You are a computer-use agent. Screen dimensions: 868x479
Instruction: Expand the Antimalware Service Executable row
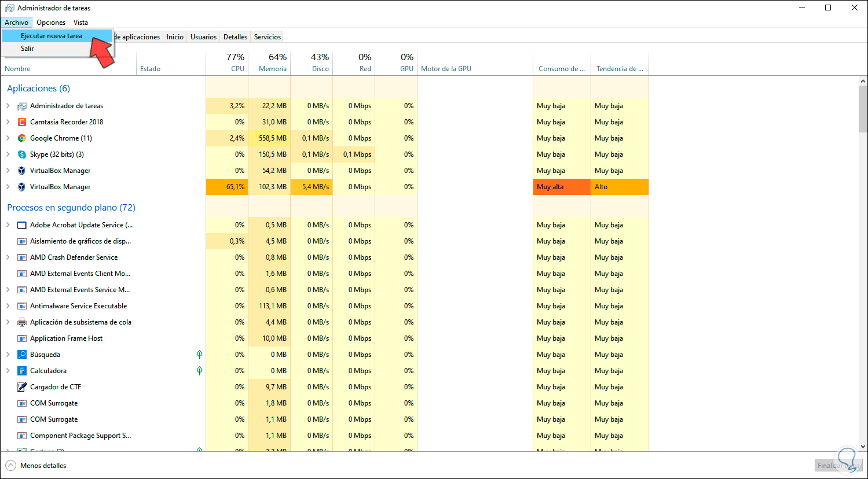8,306
